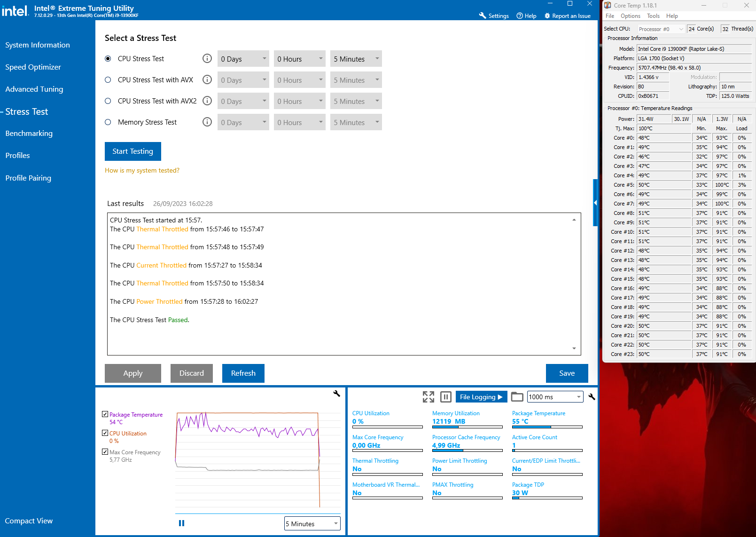Pause monitoring with pause icon near File Logging

pos(446,397)
